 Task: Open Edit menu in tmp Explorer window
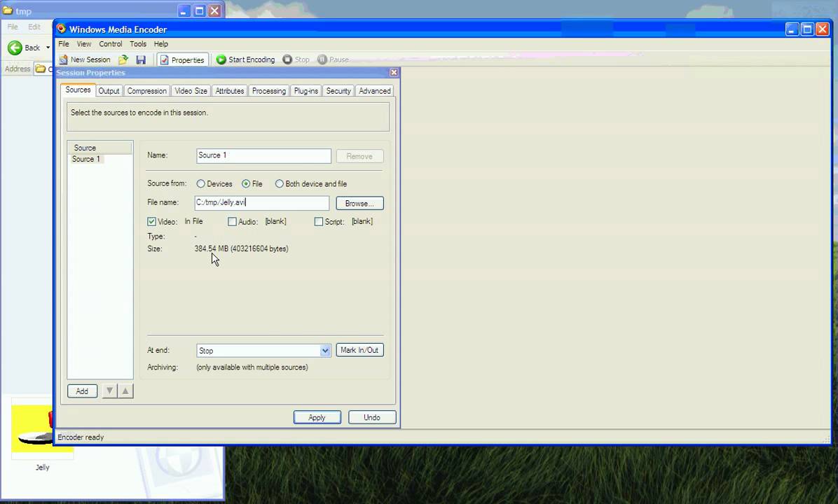[34, 27]
